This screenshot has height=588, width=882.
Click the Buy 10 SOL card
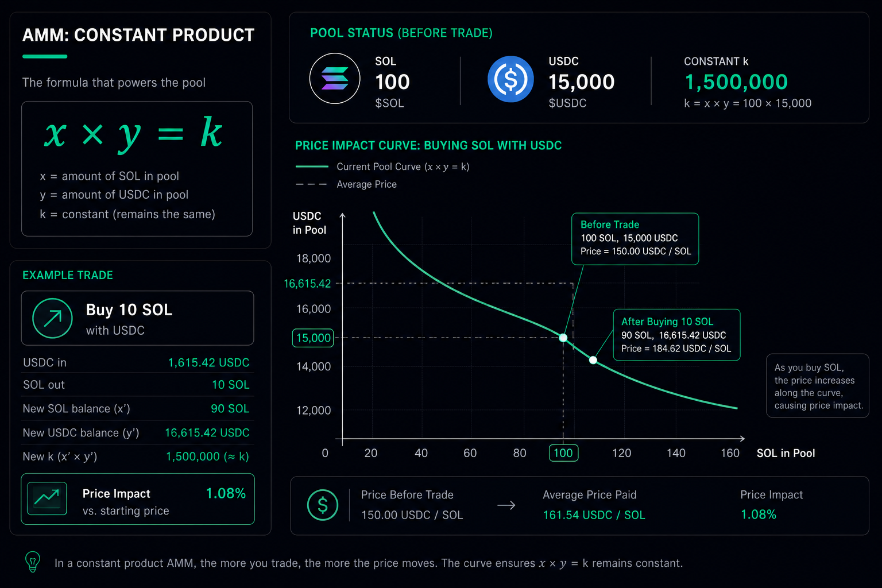click(137, 318)
